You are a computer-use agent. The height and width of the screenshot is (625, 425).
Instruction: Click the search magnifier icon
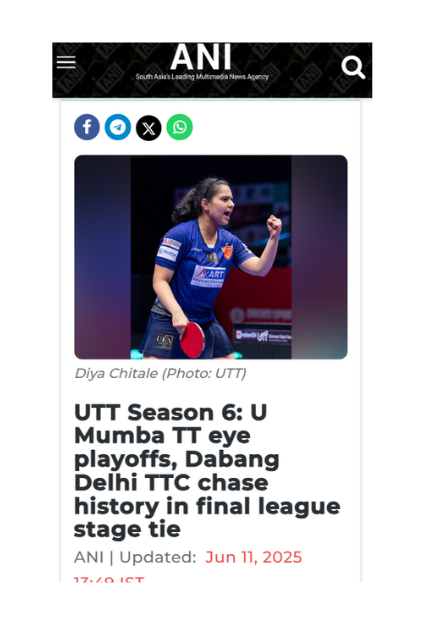353,67
